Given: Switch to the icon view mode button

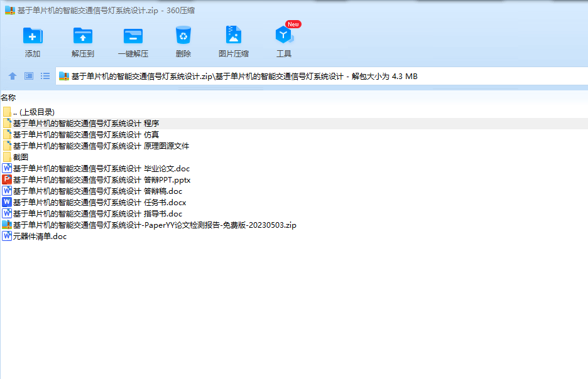Looking at the screenshot, I should [x=29, y=76].
